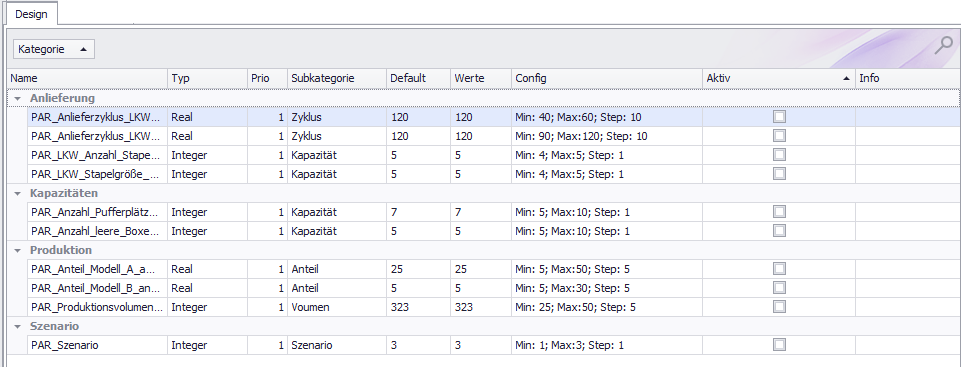Select the PAR_Anteil_Modell_A name cell
The height and width of the screenshot is (367, 961).
97,268
